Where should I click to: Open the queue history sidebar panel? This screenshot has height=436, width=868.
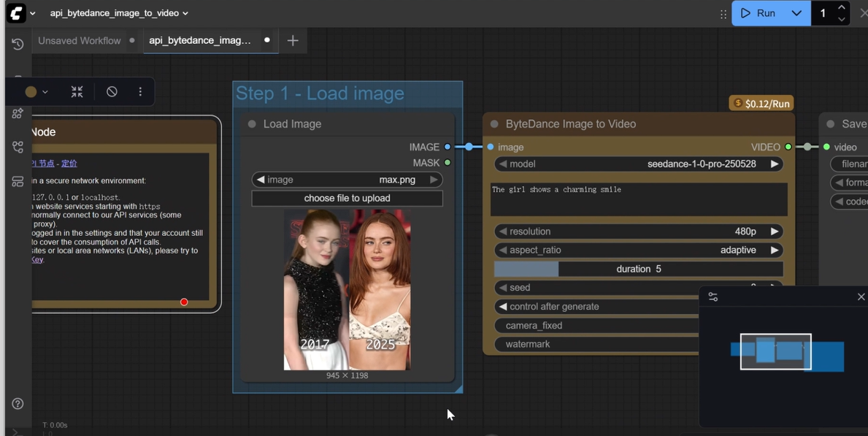[x=18, y=45]
